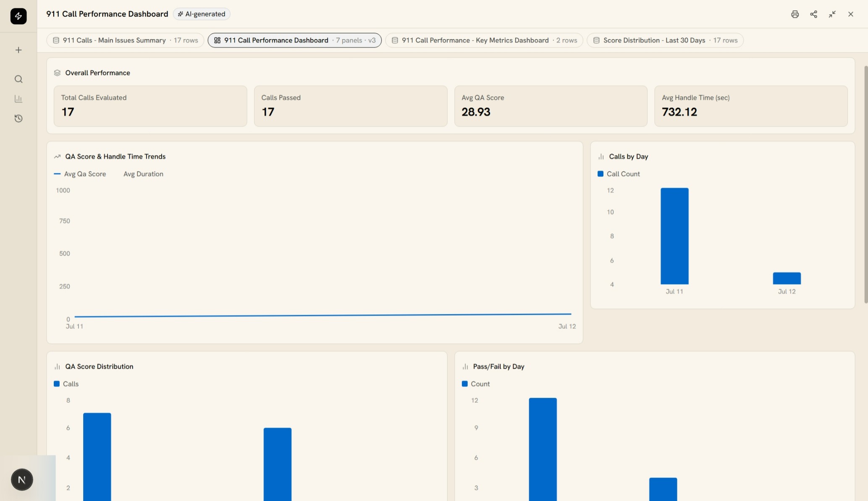Toggle Avg Qa Score legend series

click(x=80, y=174)
